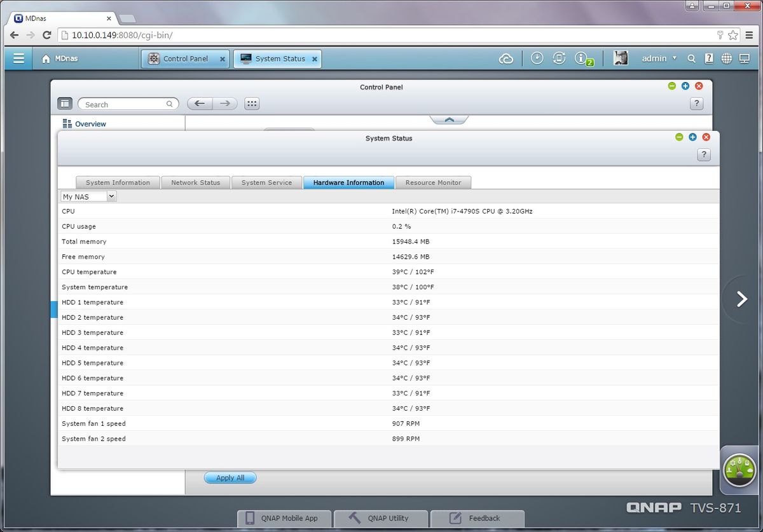
Task: Open the System Service tab
Action: pyautogui.click(x=266, y=182)
